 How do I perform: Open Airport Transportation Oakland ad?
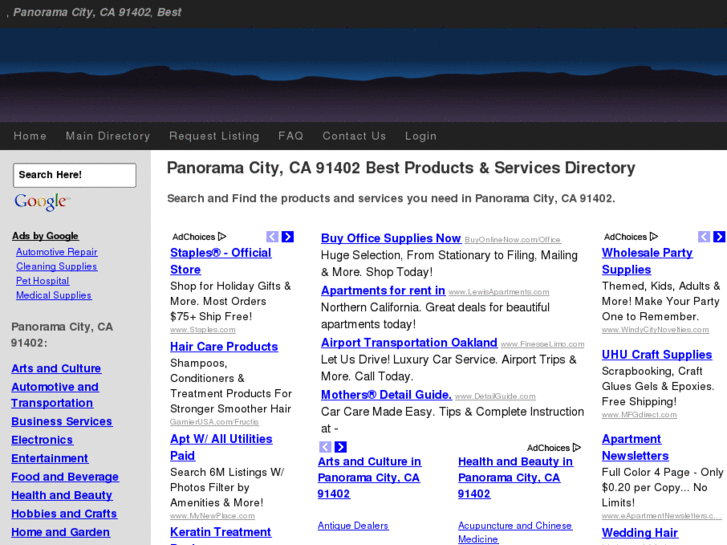click(x=409, y=343)
